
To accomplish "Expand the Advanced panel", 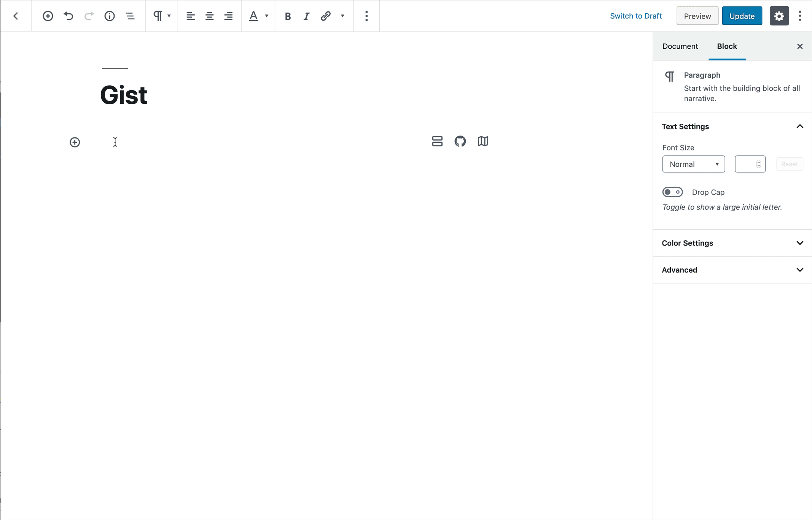I will (732, 270).
